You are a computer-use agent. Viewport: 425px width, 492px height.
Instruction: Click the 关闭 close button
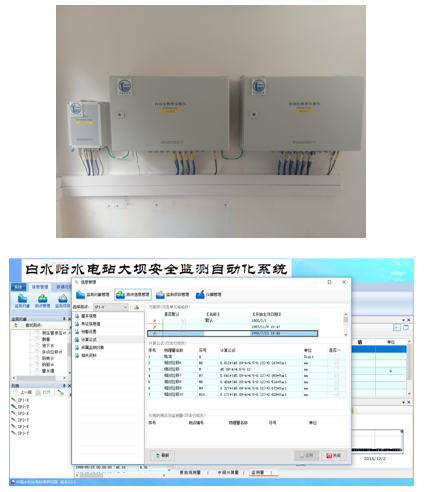(x=333, y=455)
